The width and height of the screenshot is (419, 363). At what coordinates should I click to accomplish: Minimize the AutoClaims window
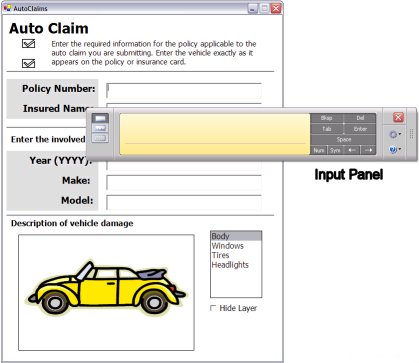click(x=253, y=8)
